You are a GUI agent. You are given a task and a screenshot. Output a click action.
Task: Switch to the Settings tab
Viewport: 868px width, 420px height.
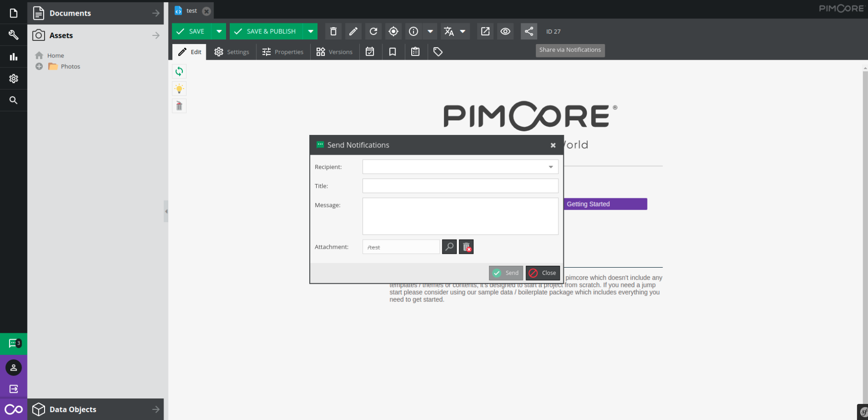coord(232,52)
